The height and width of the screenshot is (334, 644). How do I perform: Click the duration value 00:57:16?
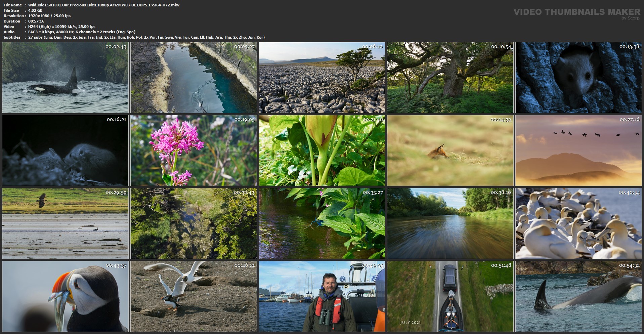click(x=36, y=21)
